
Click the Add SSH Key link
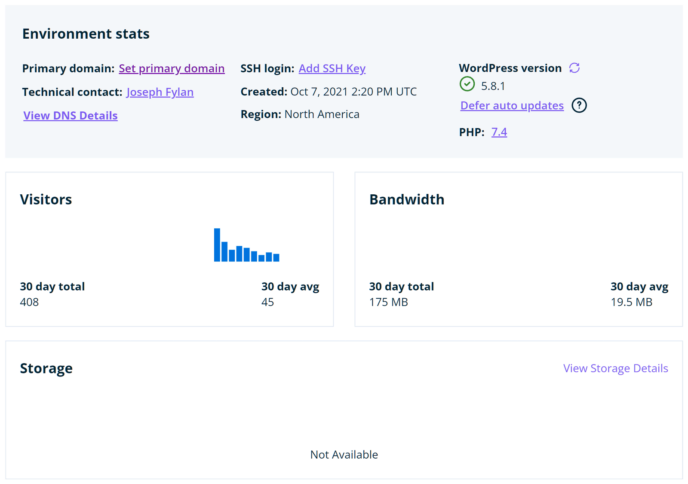pyautogui.click(x=332, y=68)
